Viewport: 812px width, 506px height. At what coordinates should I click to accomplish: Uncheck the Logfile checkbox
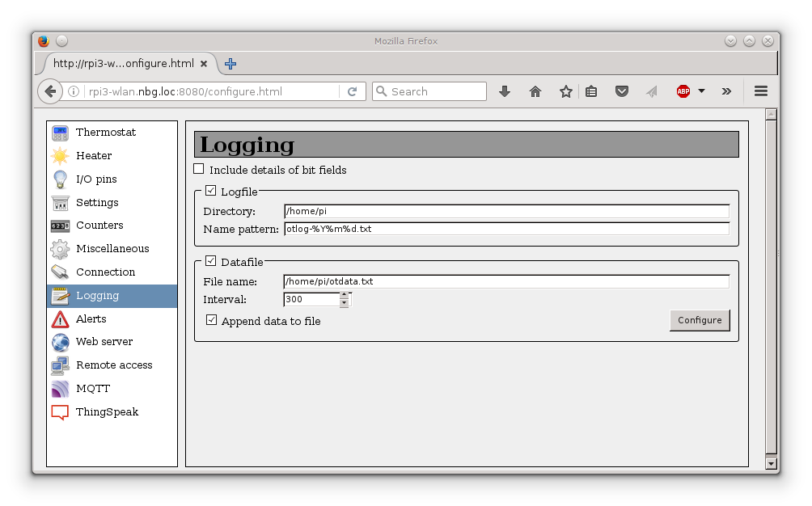(x=211, y=191)
